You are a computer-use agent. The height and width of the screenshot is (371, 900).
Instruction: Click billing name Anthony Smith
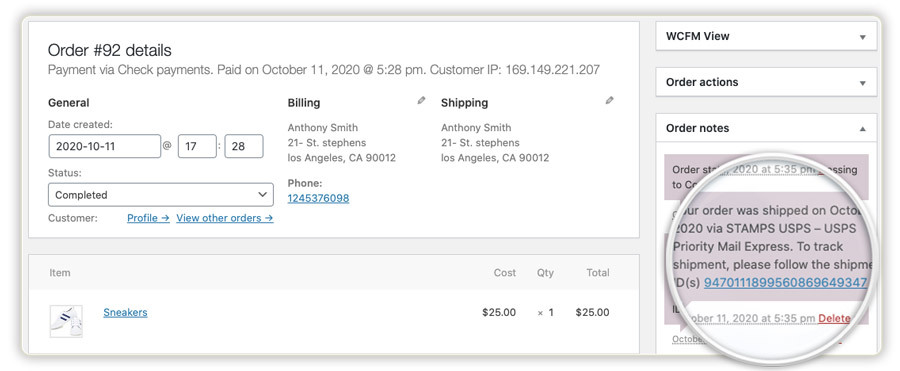[323, 127]
